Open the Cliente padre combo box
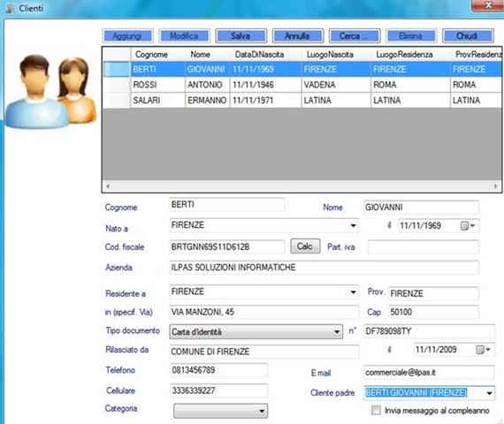The width and height of the screenshot is (504, 424). pyautogui.click(x=489, y=393)
